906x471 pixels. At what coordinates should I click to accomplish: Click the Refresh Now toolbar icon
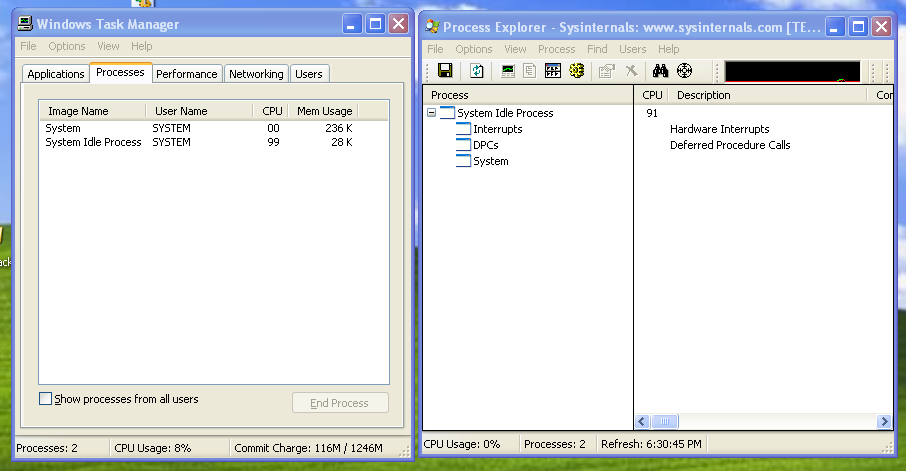click(x=477, y=71)
